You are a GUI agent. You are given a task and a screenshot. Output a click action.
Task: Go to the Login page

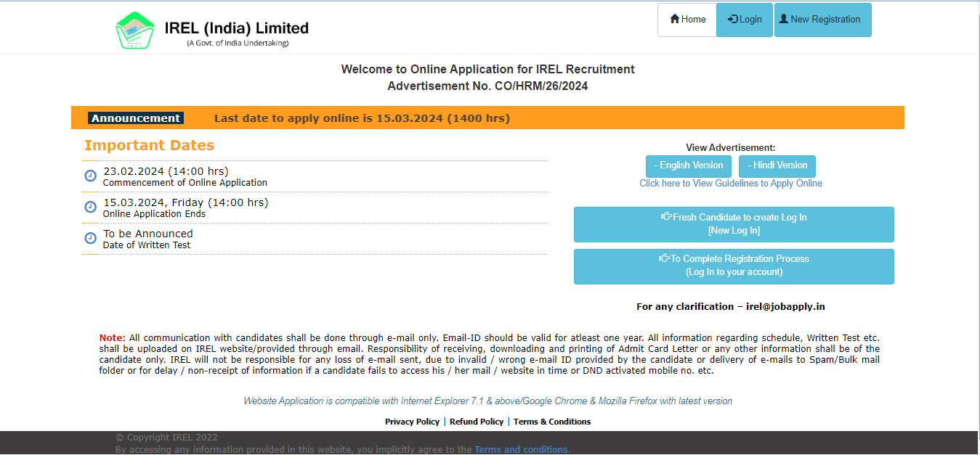tap(745, 20)
